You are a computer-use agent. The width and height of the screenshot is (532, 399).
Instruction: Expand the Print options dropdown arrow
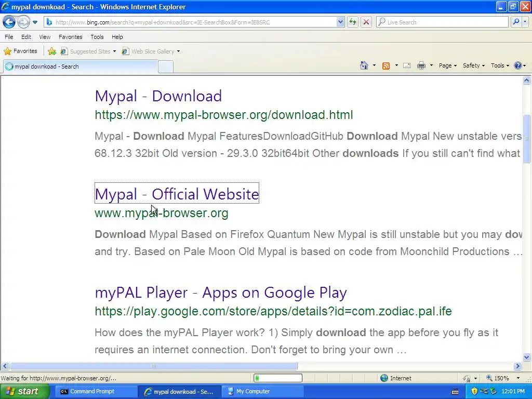[431, 65]
